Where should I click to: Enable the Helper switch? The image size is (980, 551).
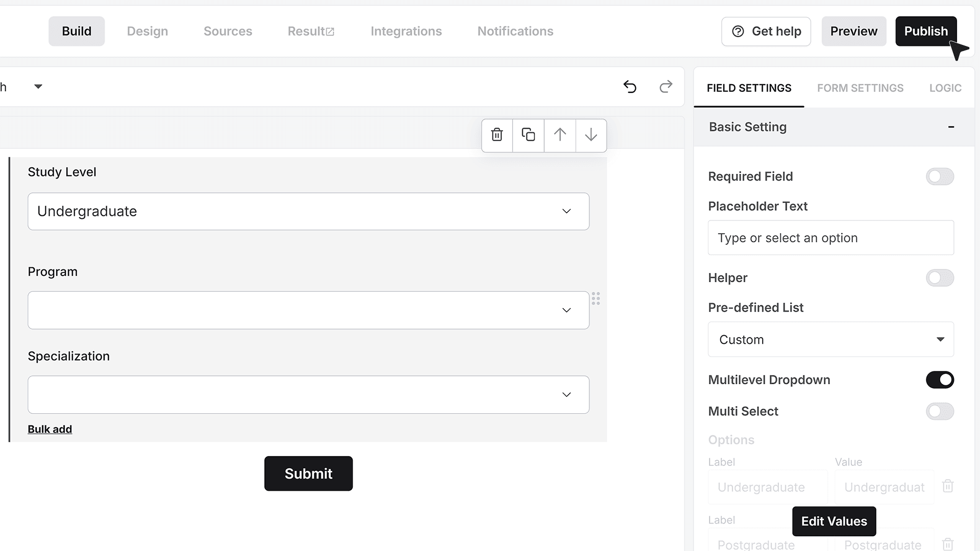pos(940,278)
